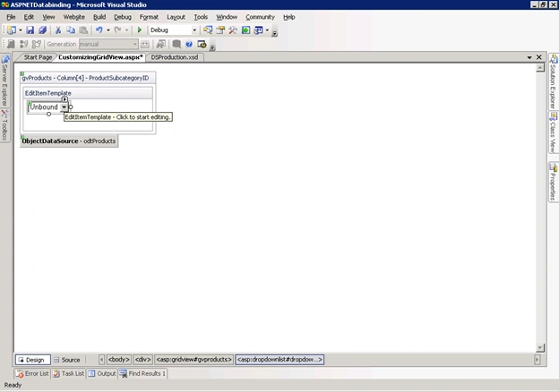Switch to Design view
Screen dimensions: 559x392
pos(32,360)
